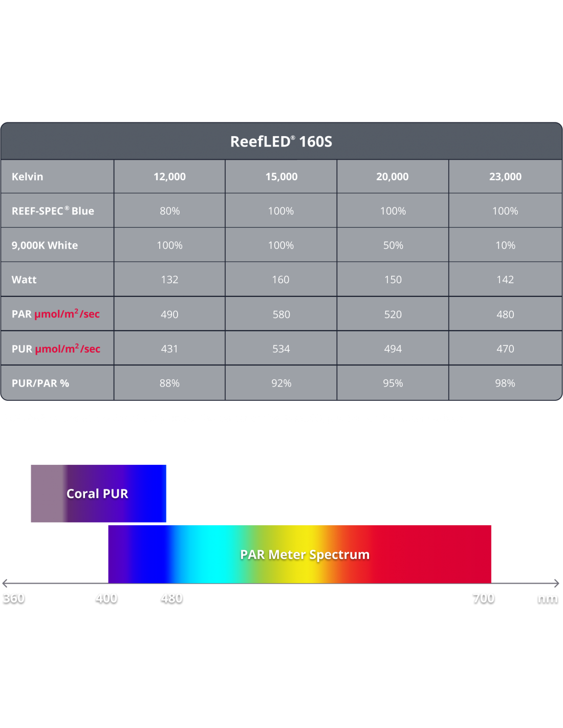
Task: Click the Coral PUR purple-blue gradient bar
Action: point(98,494)
